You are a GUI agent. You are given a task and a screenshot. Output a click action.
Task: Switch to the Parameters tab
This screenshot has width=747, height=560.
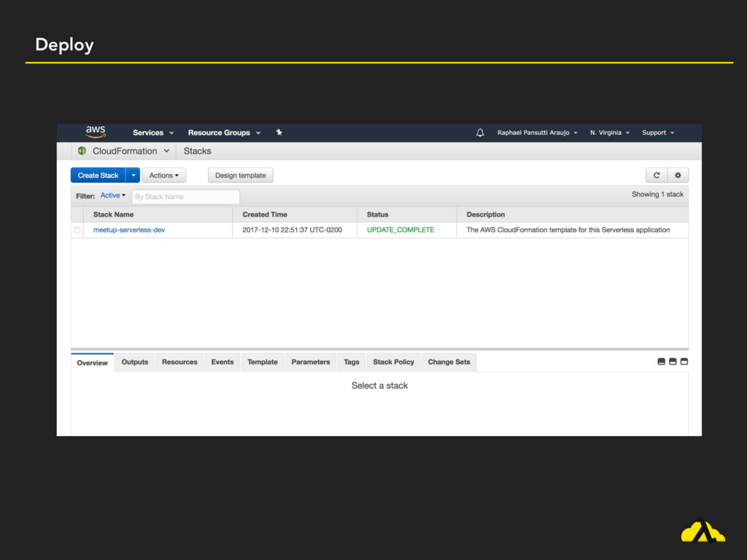(311, 362)
